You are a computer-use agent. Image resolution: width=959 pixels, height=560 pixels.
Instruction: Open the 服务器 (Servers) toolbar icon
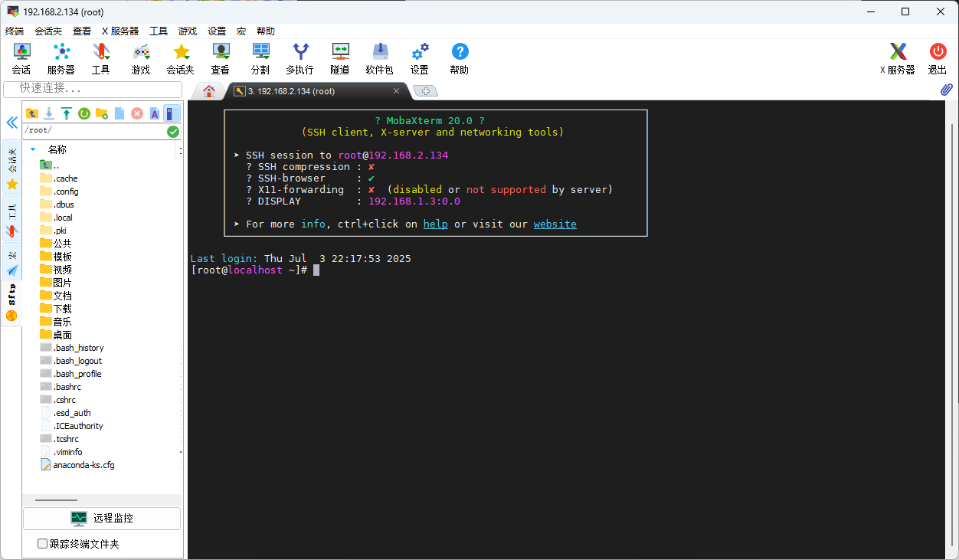[61, 59]
